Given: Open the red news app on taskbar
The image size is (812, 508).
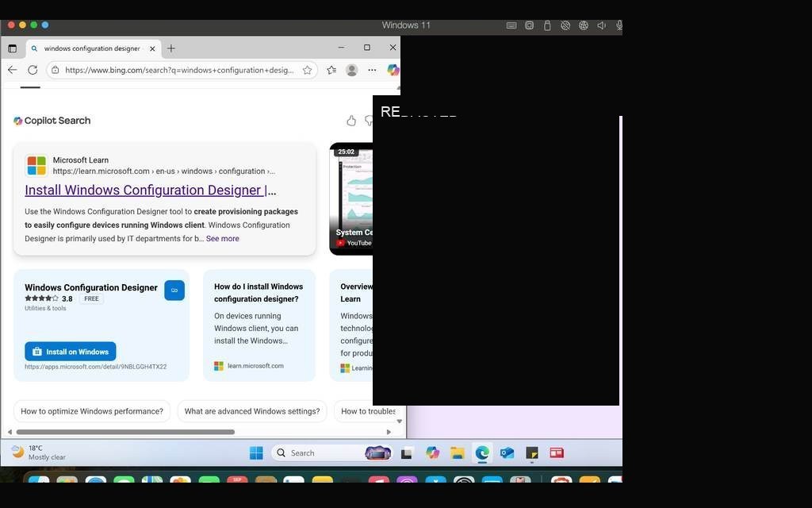Looking at the screenshot, I should coord(557,453).
